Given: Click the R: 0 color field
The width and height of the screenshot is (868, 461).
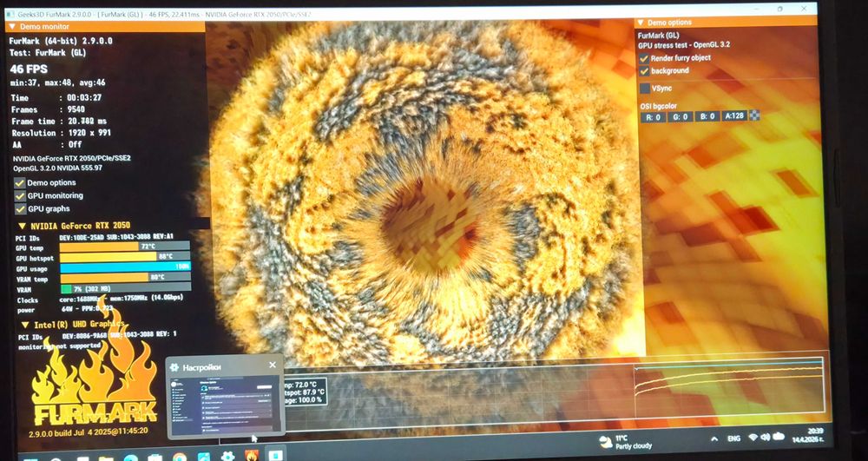Looking at the screenshot, I should pyautogui.click(x=654, y=117).
